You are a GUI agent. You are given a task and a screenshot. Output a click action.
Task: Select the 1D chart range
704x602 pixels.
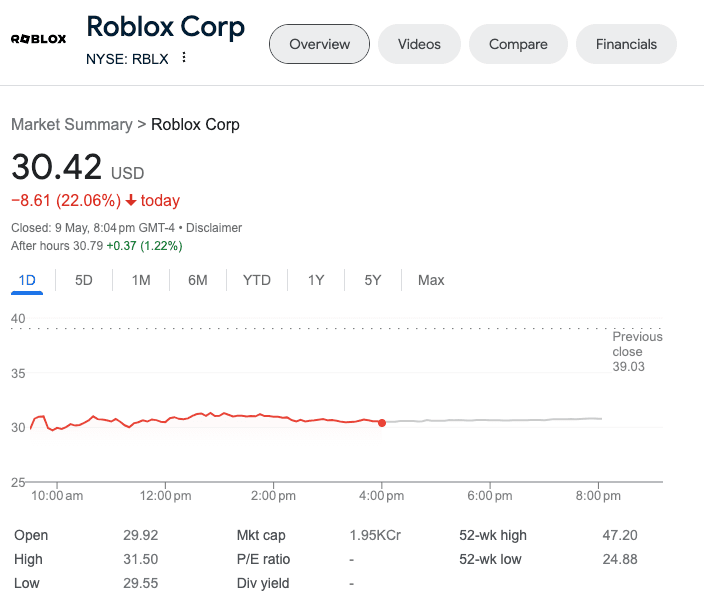pos(27,280)
